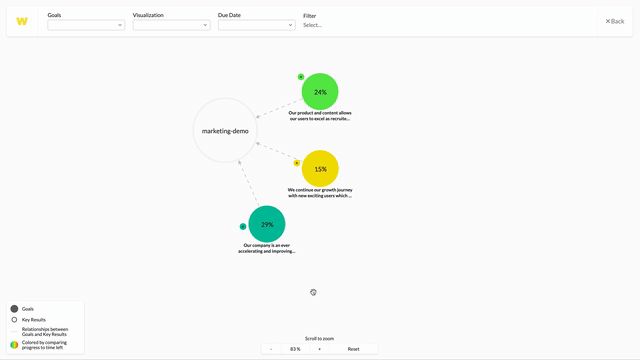Zoom in with the plus button
640x360 pixels.
(320, 349)
